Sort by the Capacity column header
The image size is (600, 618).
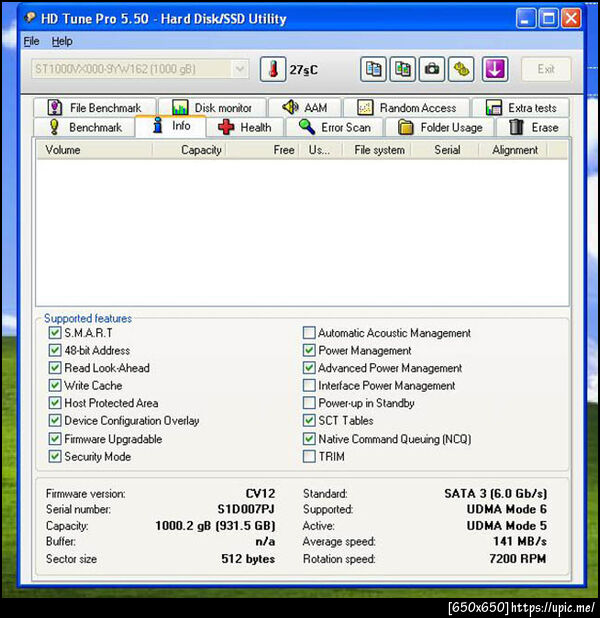click(189, 150)
